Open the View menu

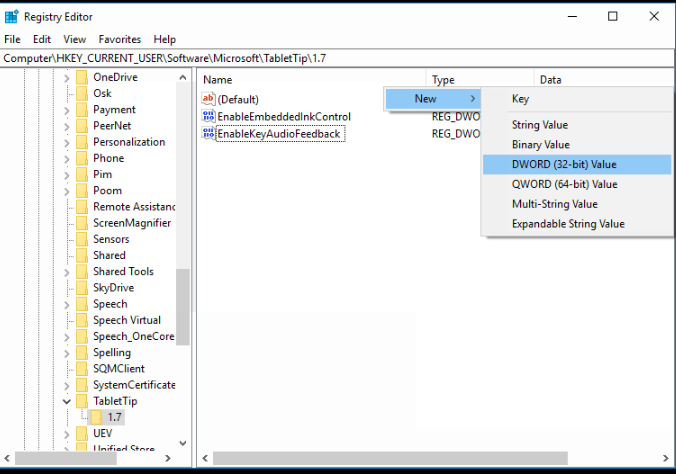coord(75,39)
